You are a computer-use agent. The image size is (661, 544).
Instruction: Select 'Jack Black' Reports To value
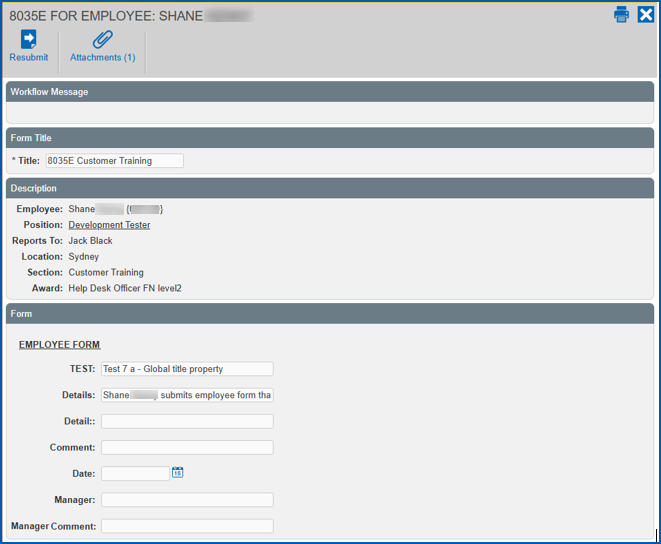click(x=91, y=241)
